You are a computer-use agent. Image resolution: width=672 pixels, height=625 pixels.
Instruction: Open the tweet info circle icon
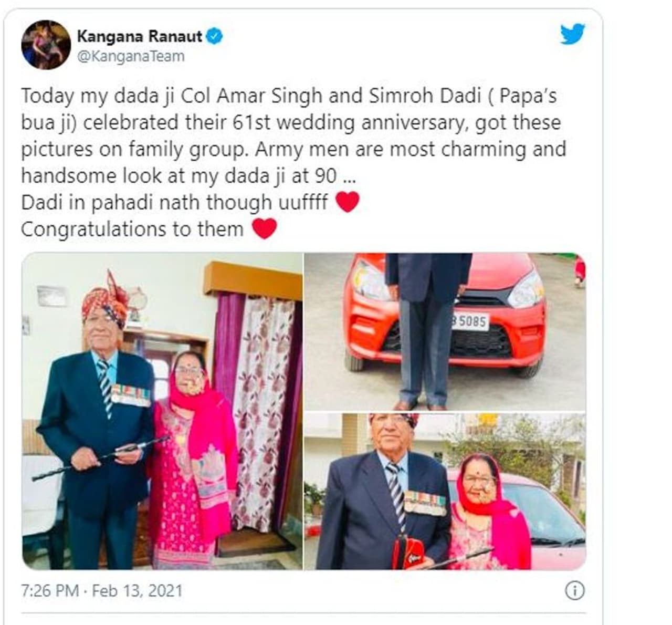574,591
